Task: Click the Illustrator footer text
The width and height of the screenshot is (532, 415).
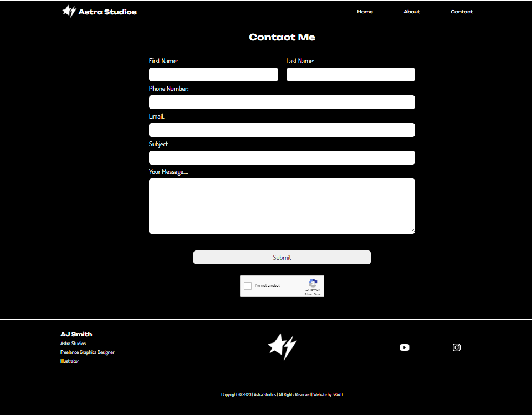Action: (x=70, y=361)
